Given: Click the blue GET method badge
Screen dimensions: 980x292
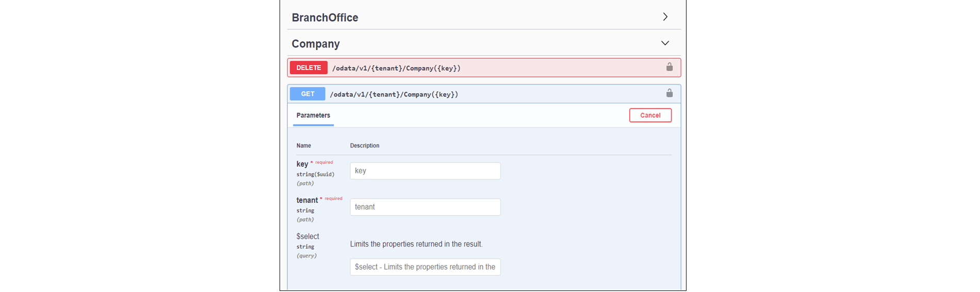Looking at the screenshot, I should coord(307,94).
